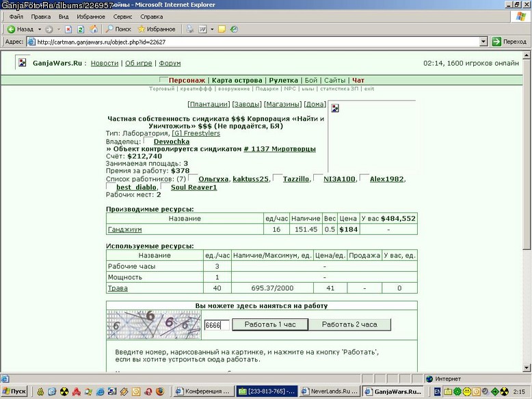Click the captcha number input field
This screenshot has height=399, width=532.
217,325
